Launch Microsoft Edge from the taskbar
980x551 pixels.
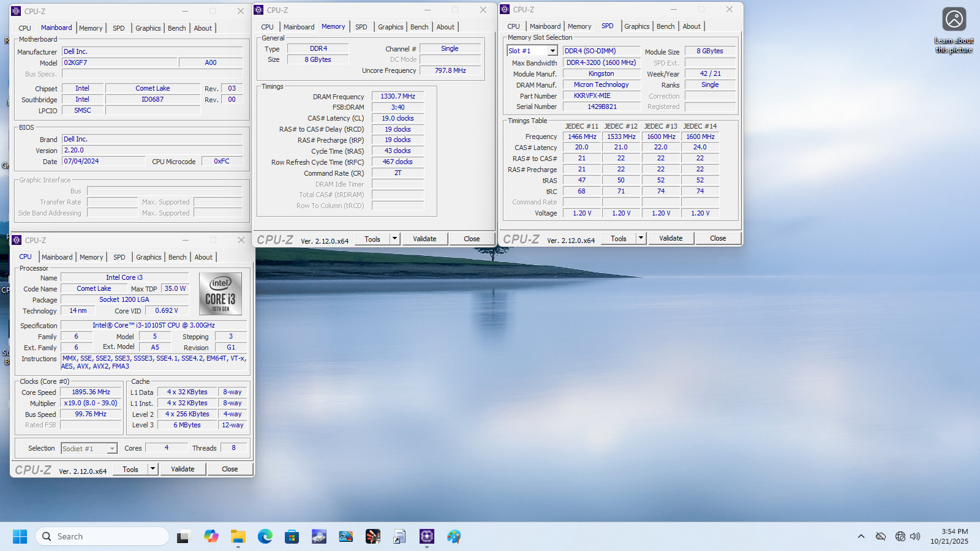(x=265, y=536)
